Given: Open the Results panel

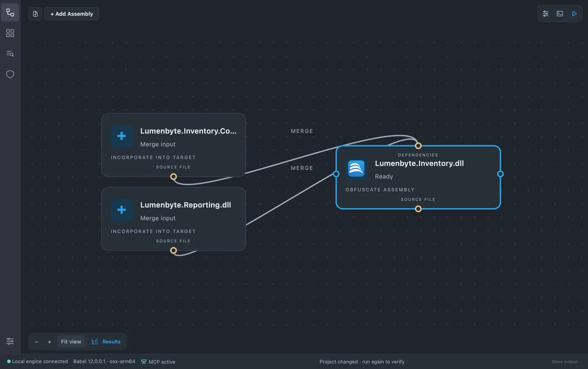Looking at the screenshot, I should 106,342.
